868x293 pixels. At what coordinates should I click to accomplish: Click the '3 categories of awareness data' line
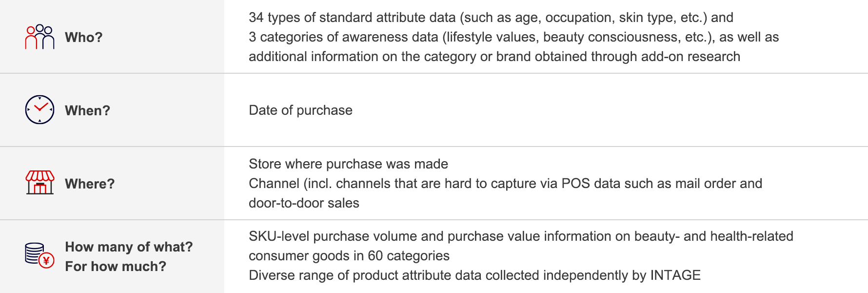[514, 37]
